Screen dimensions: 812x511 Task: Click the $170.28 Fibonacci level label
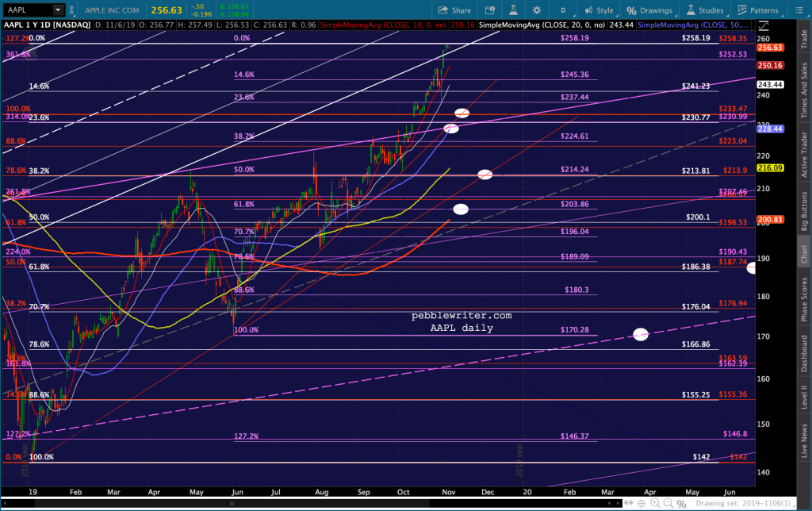pos(574,329)
